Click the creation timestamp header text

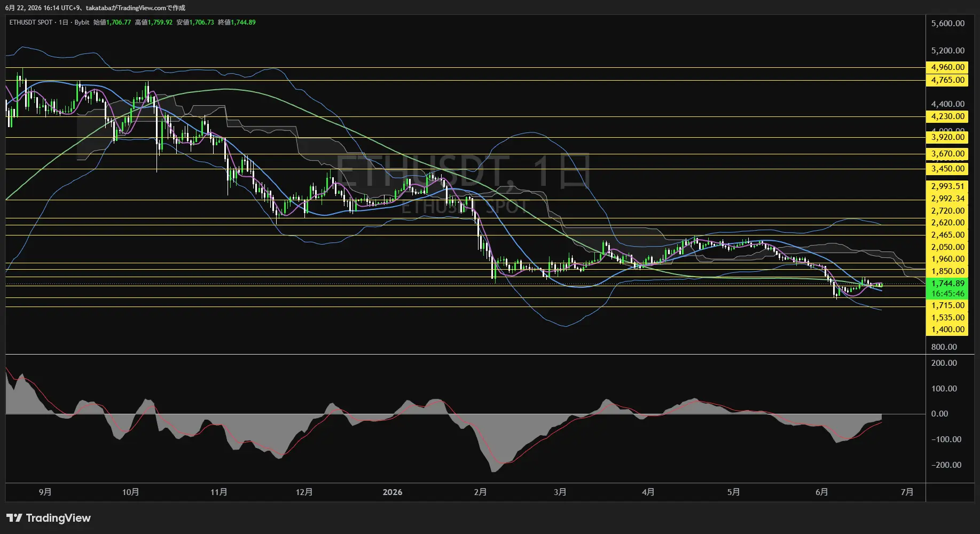tap(95, 8)
